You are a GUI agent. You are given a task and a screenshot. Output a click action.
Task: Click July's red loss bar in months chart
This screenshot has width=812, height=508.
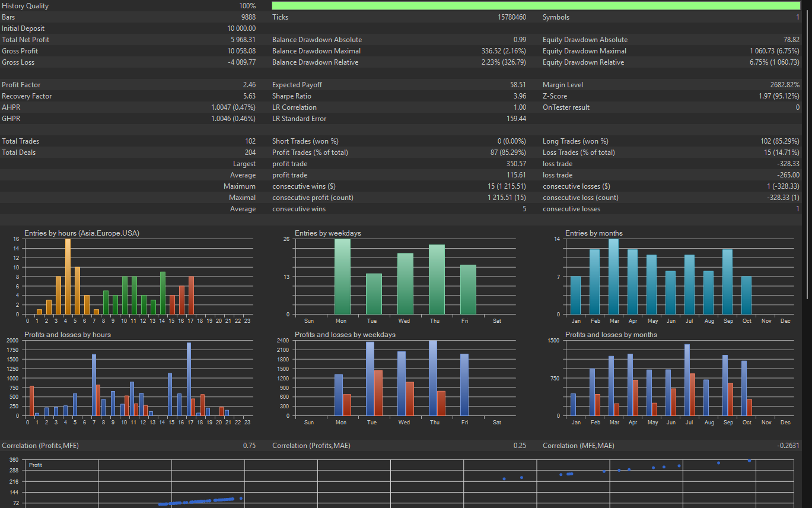[692, 395]
